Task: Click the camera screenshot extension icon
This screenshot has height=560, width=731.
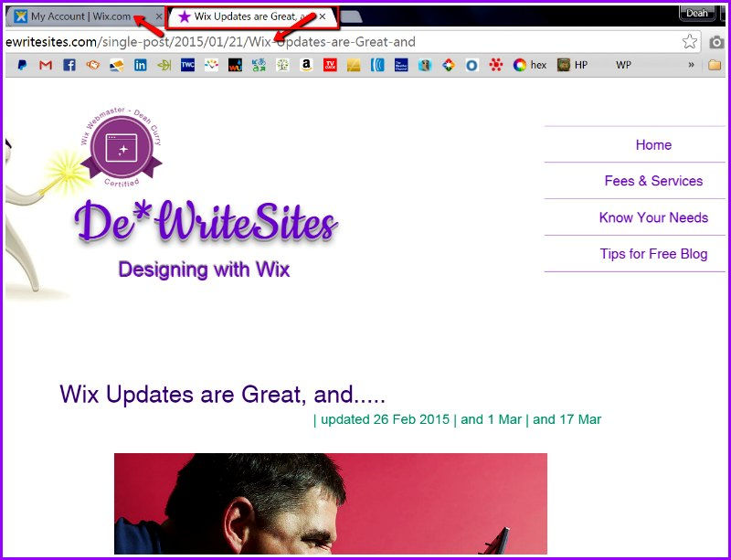Action: [x=716, y=42]
